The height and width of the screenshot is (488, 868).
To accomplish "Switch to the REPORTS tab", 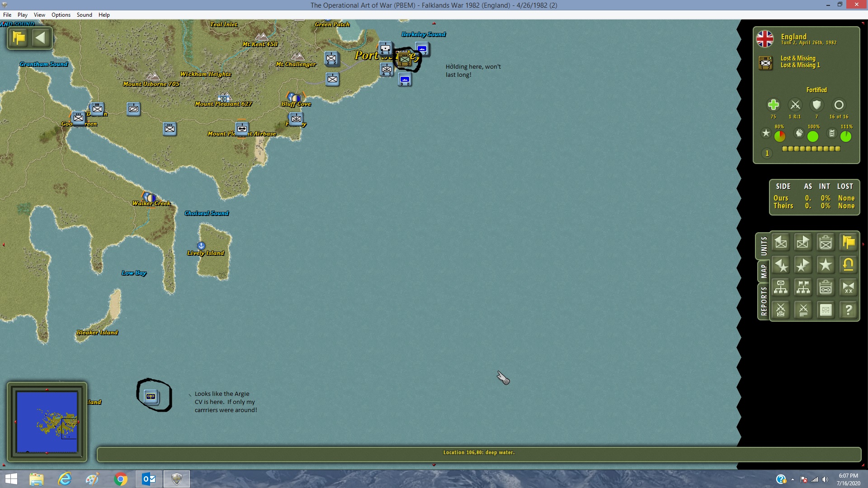I will (x=764, y=301).
